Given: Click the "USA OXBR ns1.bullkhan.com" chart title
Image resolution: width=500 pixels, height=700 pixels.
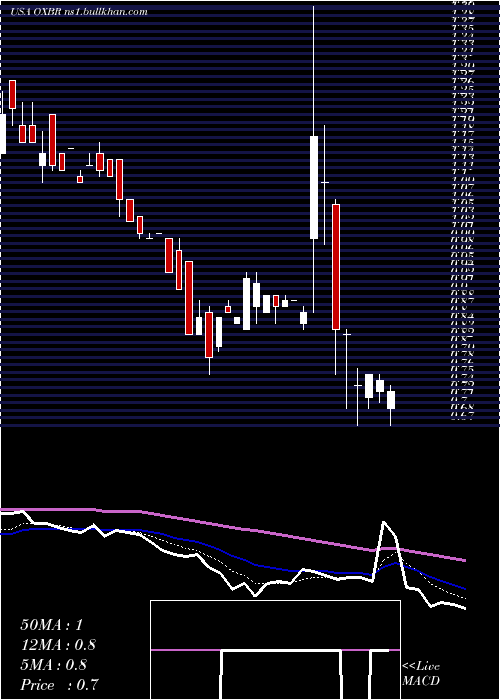Looking at the screenshot, I should pos(79,12).
